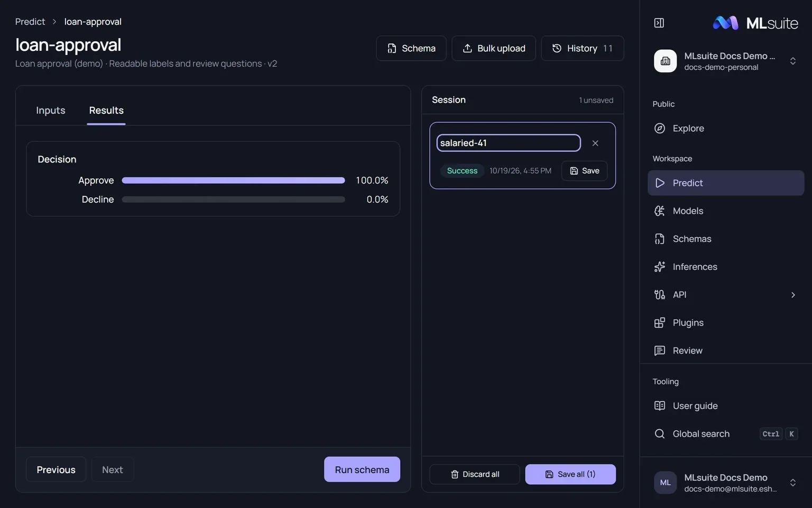Click the Previous button

pyautogui.click(x=56, y=469)
